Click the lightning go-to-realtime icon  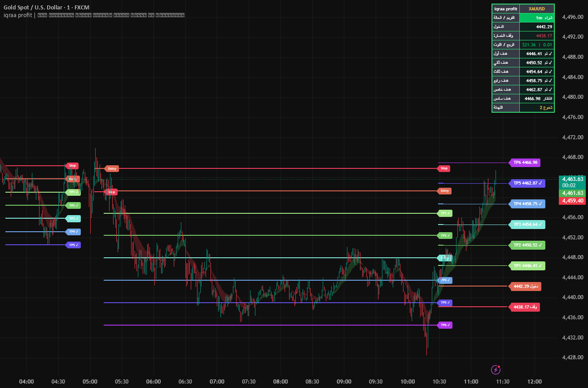pyautogui.click(x=496, y=370)
